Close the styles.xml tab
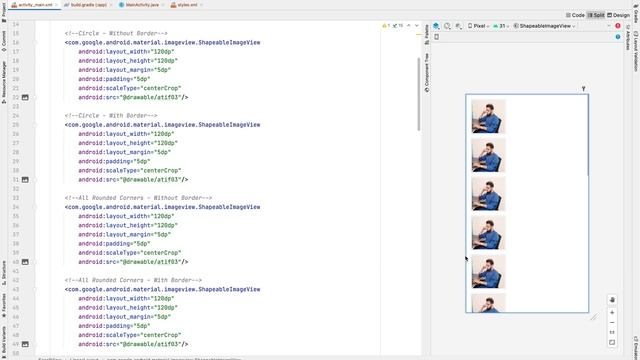Screen dimensions: 640x360 (x=201, y=5)
